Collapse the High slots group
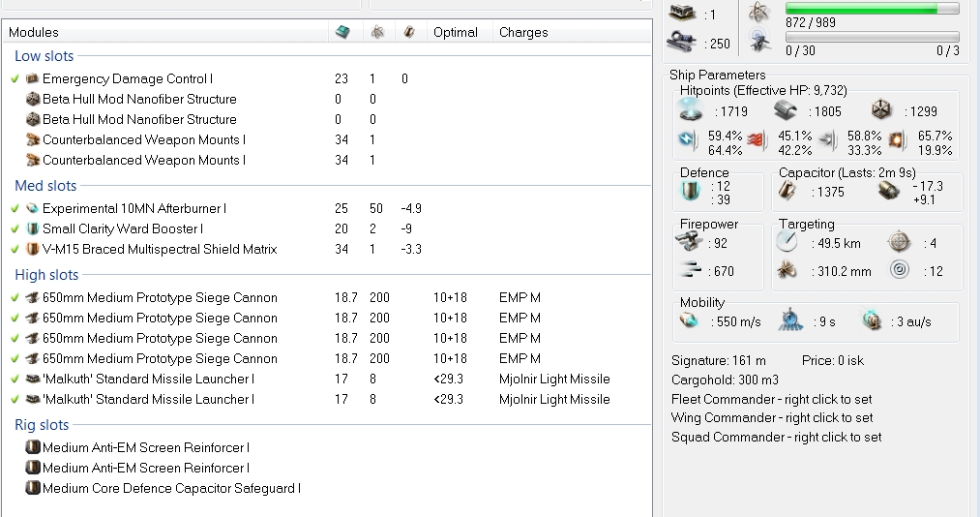The height and width of the screenshot is (517, 980). coord(46,275)
